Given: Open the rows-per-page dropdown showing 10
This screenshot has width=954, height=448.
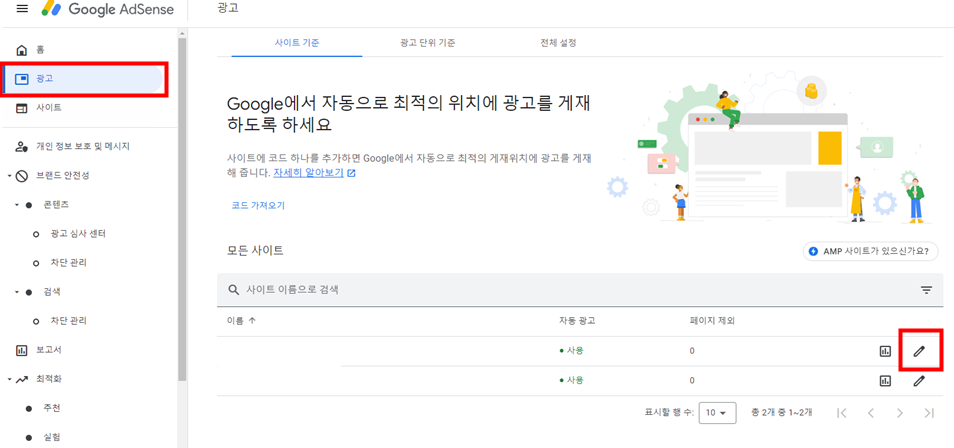Looking at the screenshot, I should coord(718,413).
